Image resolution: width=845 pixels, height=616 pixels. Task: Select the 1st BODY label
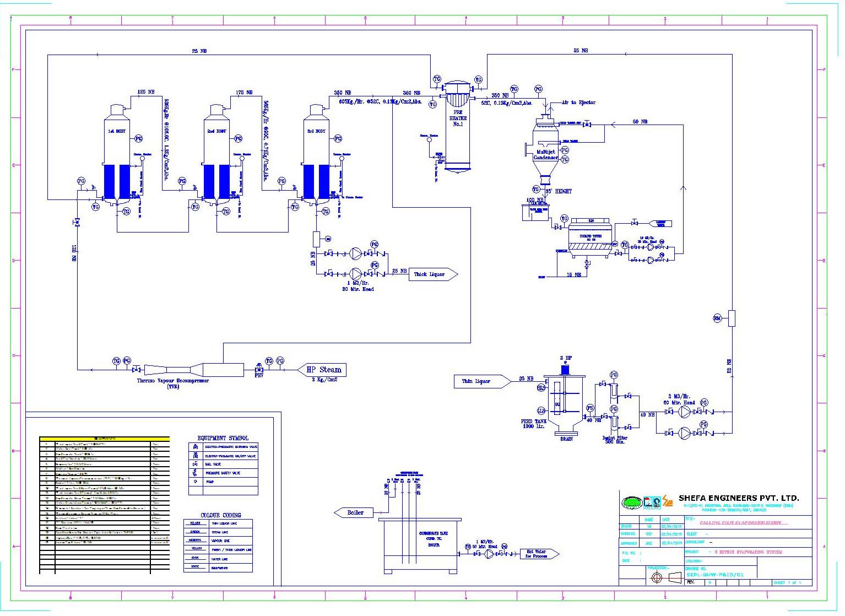point(116,132)
